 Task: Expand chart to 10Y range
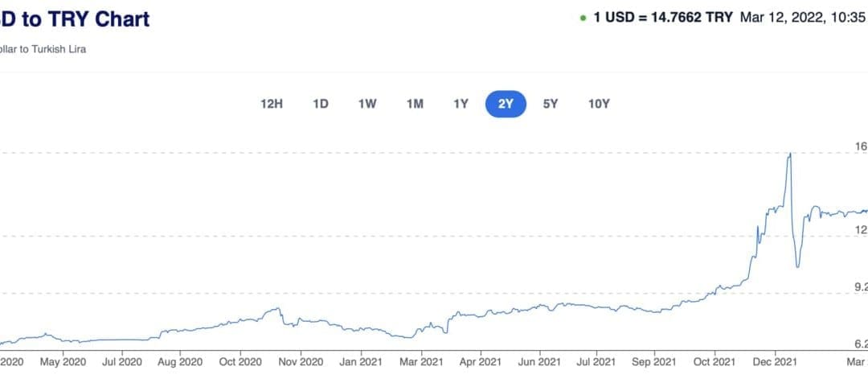tap(599, 104)
